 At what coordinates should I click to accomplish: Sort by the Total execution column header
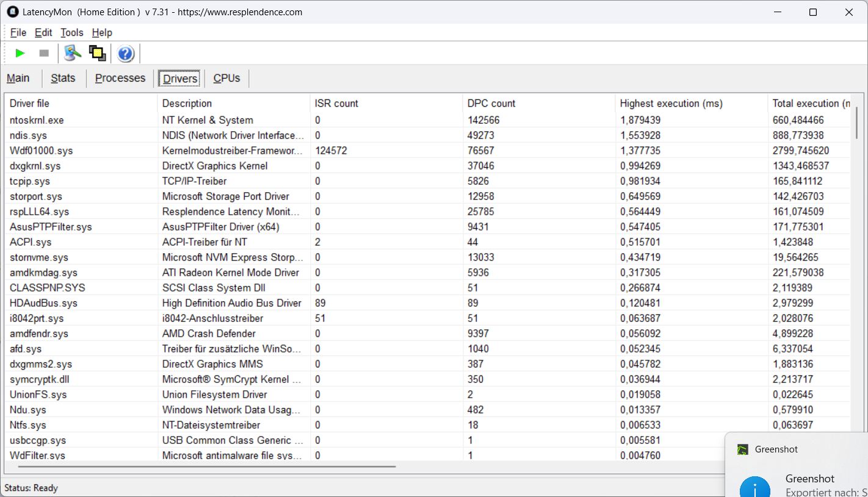point(809,104)
